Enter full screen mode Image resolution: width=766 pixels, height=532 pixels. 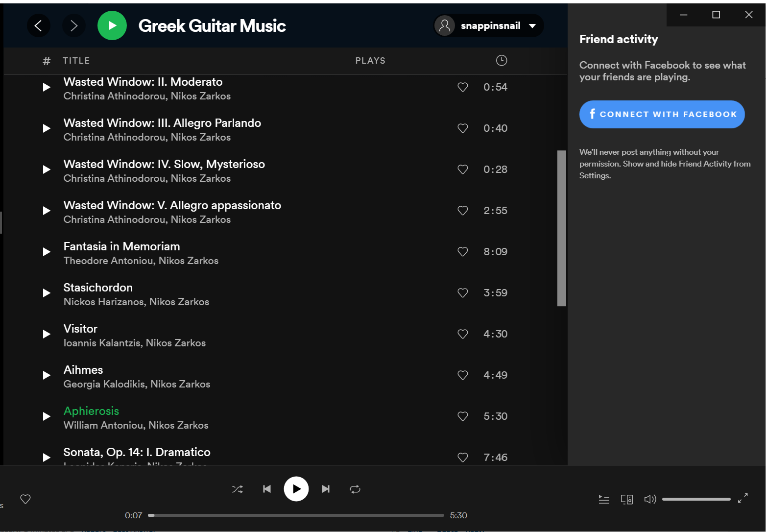743,498
